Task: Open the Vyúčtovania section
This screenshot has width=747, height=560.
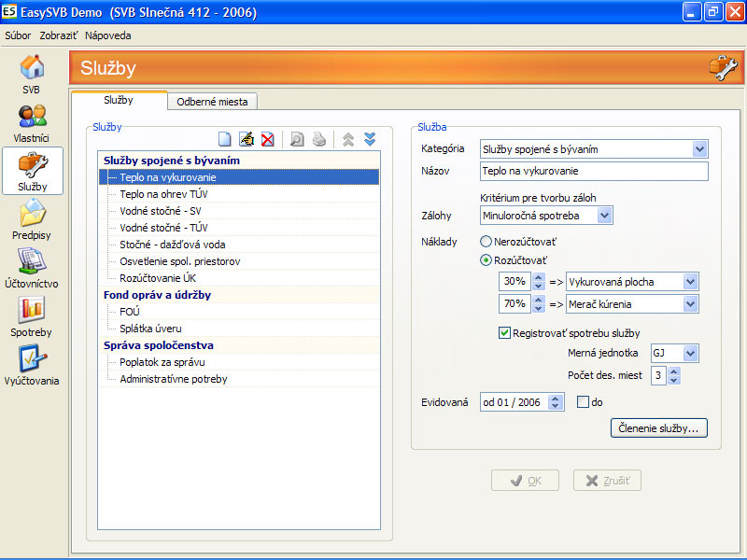Action: 32,366
